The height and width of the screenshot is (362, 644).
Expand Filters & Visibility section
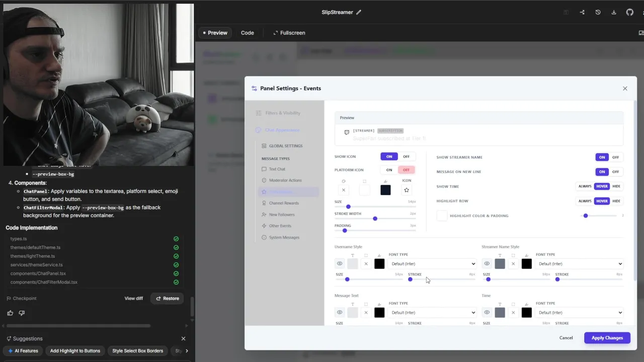tap(278, 113)
